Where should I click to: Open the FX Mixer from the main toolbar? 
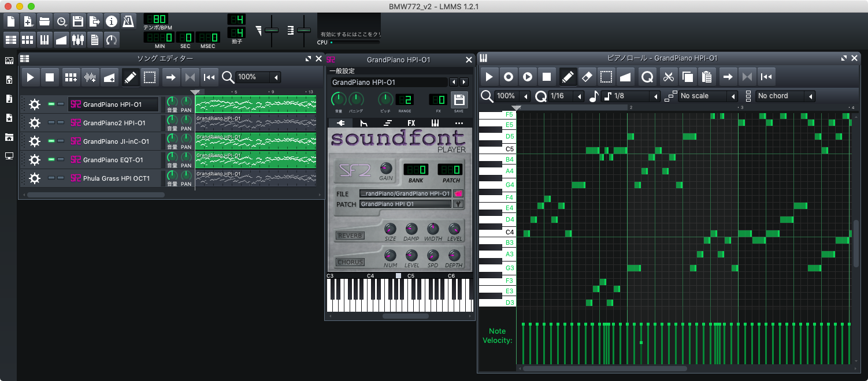[78, 39]
